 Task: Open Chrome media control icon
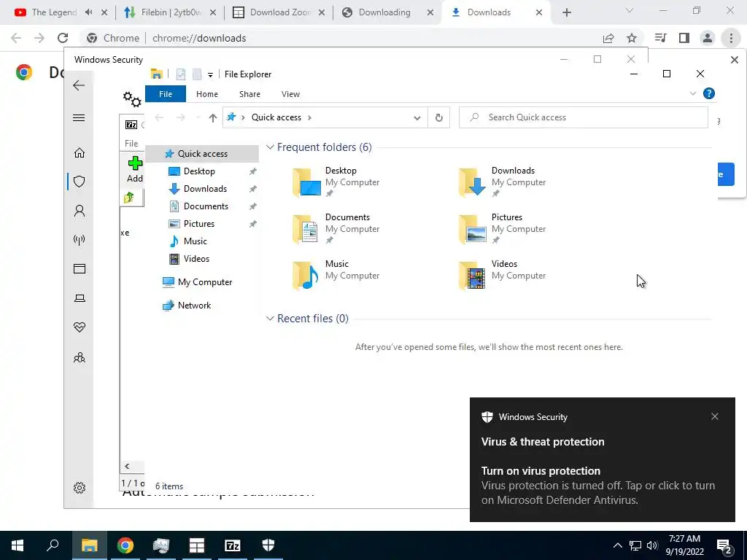pos(660,38)
